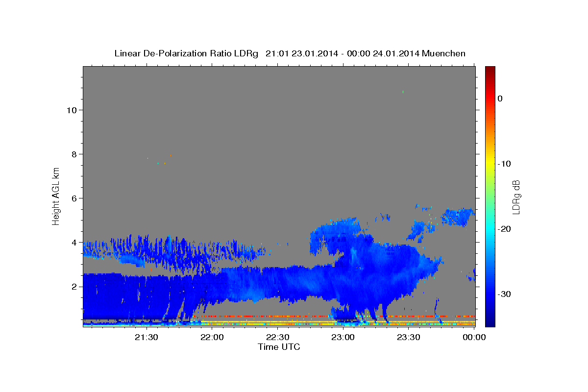Viewport: 588px width, 392px height.
Task: Click the colorbar tick label 0
Action: [500, 98]
